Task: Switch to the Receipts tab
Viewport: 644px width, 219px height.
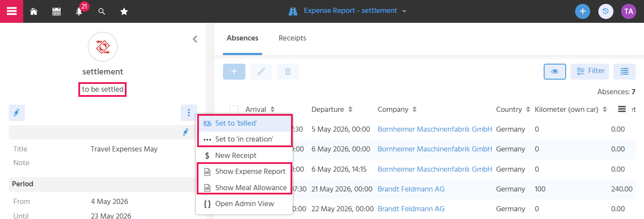Action: tap(292, 38)
